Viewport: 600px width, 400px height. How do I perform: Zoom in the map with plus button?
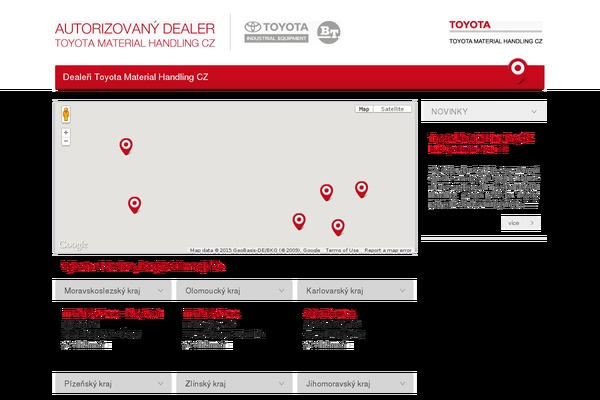pos(66,133)
